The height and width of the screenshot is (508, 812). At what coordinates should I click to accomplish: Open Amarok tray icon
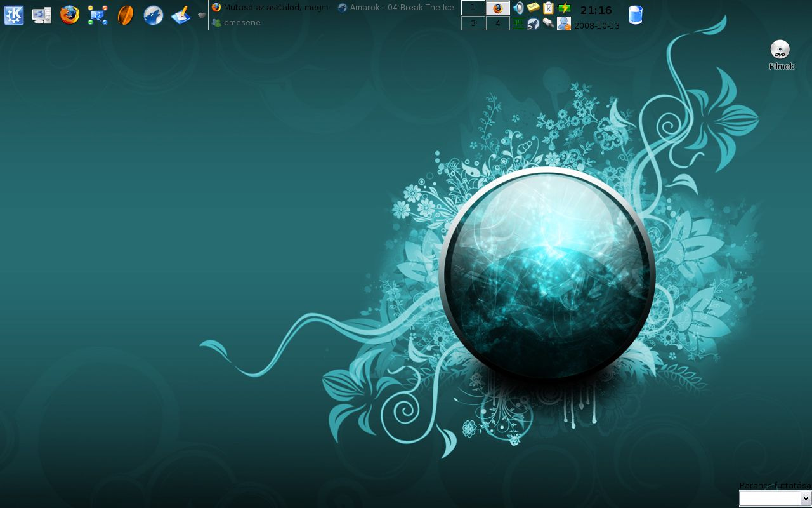(x=534, y=23)
